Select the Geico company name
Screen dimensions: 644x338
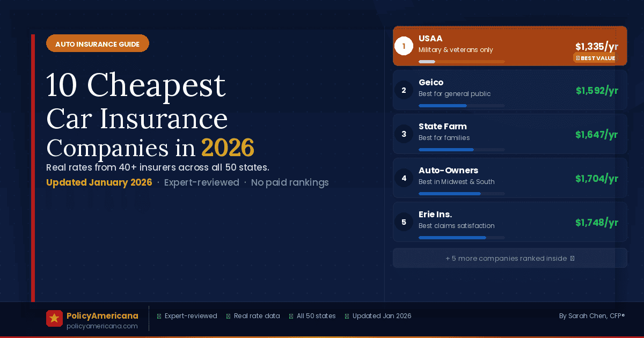(x=431, y=83)
